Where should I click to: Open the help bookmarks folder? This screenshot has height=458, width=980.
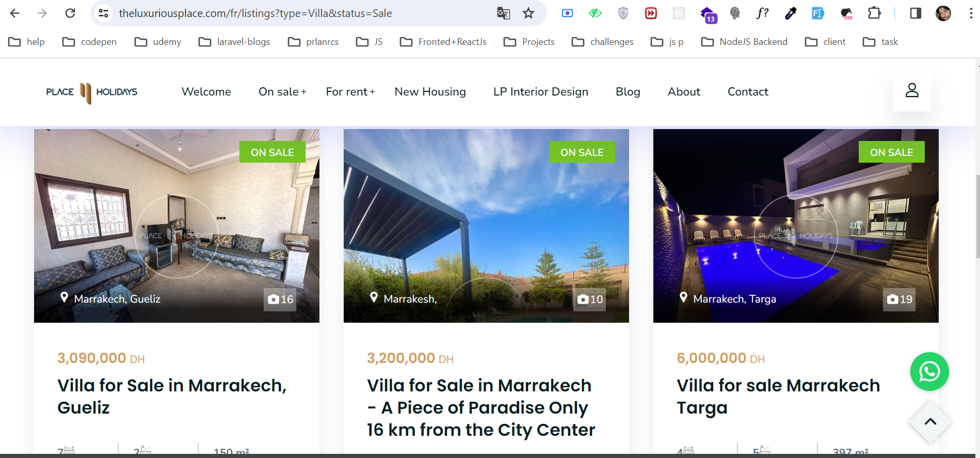pos(27,42)
